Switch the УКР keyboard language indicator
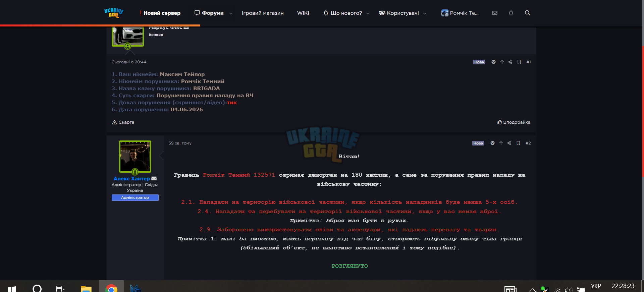644x292 pixels. (596, 286)
